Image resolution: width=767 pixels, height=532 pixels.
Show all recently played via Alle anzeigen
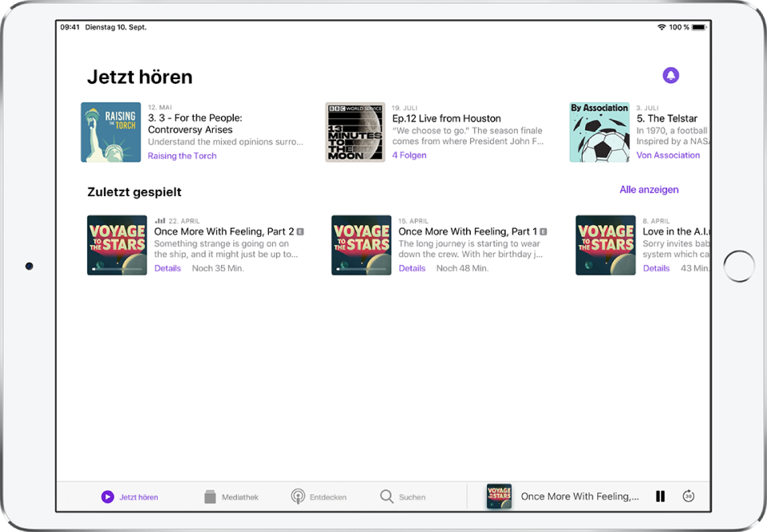click(x=649, y=190)
